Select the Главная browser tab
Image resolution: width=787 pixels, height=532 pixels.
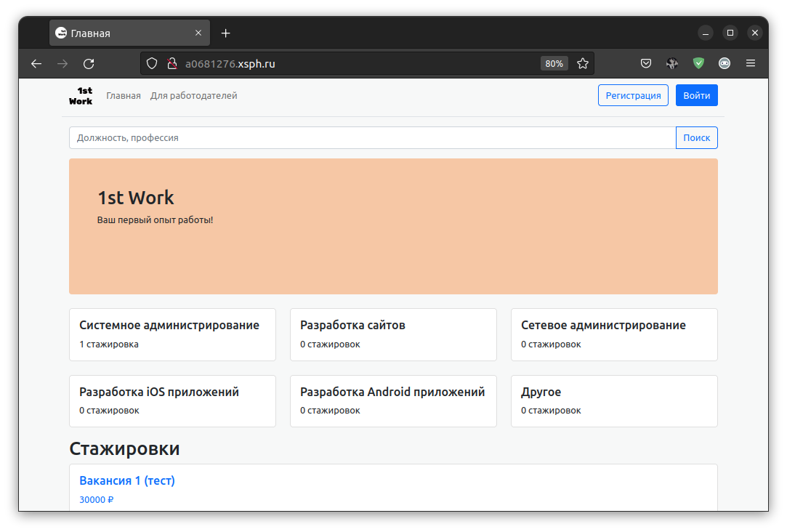pyautogui.click(x=129, y=33)
